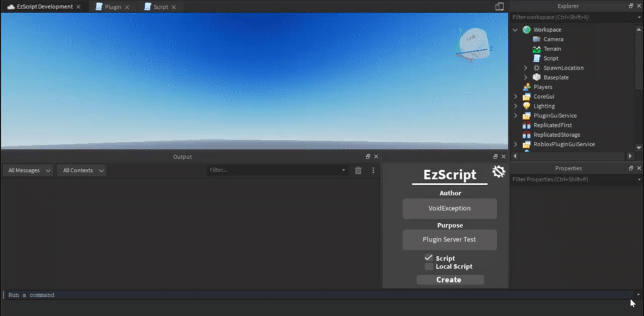The image size is (644, 316).
Task: Click the ReplicatedStorage icon
Action: [527, 135]
